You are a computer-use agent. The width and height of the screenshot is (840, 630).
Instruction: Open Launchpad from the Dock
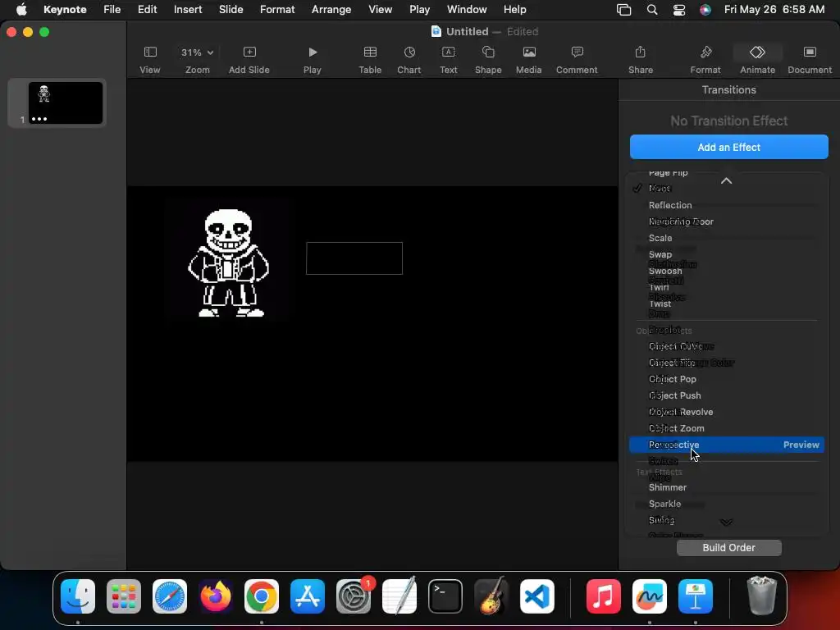(x=124, y=596)
